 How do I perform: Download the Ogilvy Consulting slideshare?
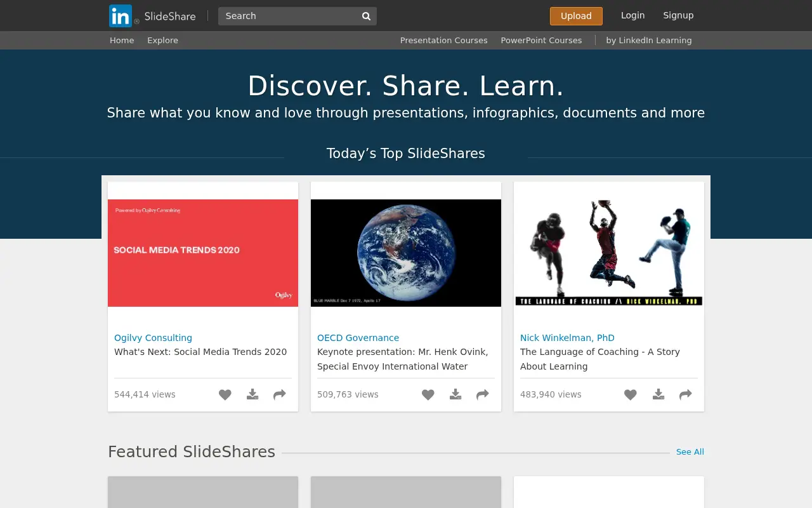(x=252, y=394)
